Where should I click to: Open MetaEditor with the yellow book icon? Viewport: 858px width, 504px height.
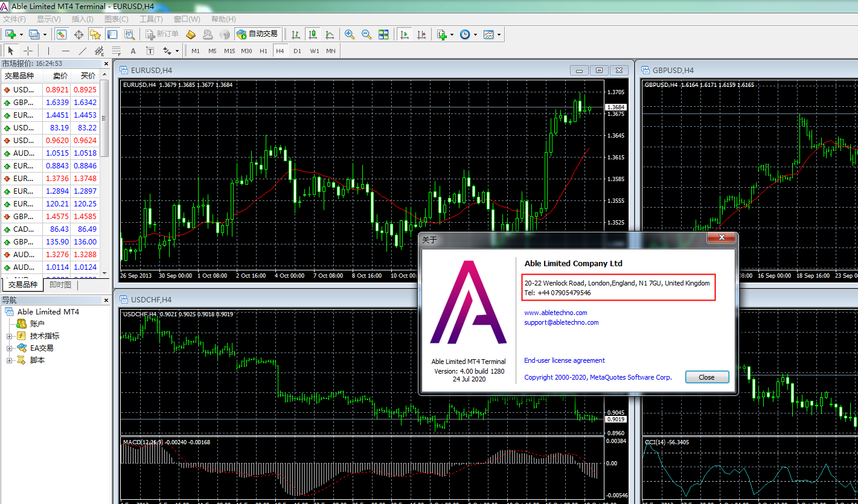tap(191, 34)
